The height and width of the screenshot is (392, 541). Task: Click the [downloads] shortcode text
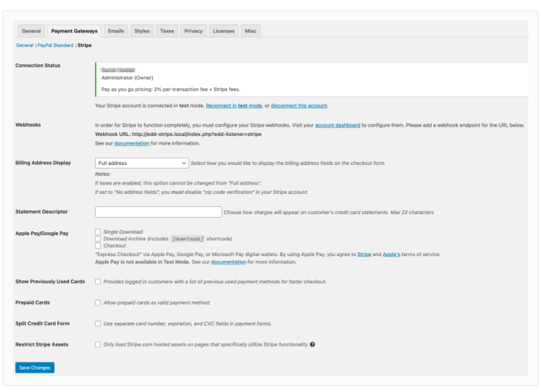tap(187, 239)
